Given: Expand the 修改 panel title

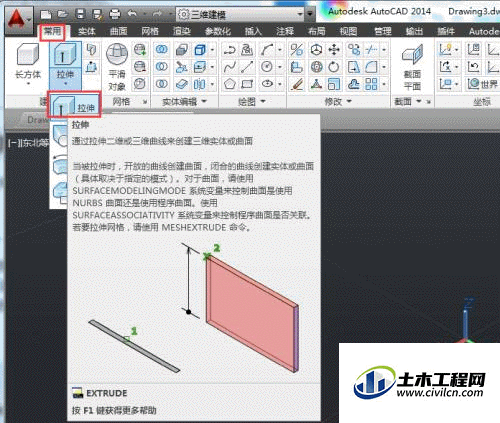Looking at the screenshot, I should (338, 101).
